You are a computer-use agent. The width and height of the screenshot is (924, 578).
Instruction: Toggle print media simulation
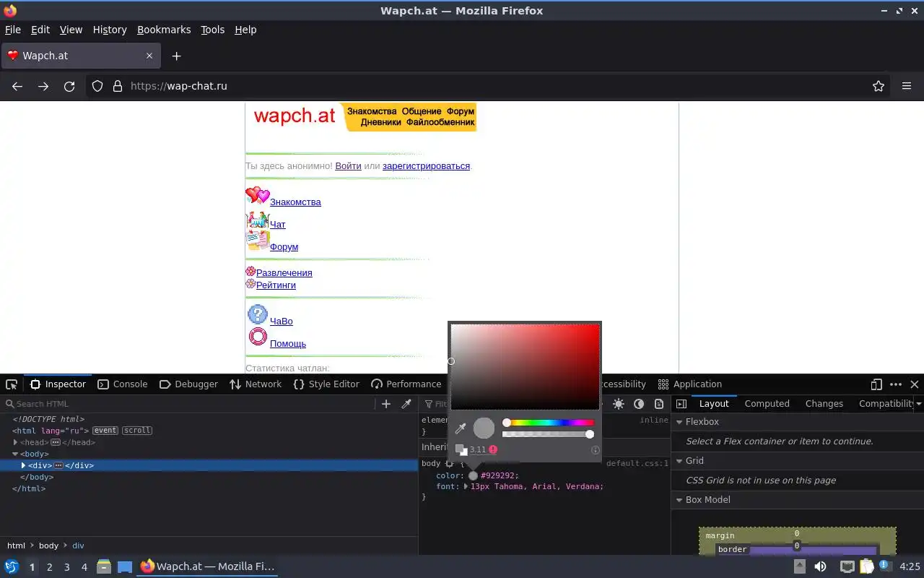coord(659,404)
